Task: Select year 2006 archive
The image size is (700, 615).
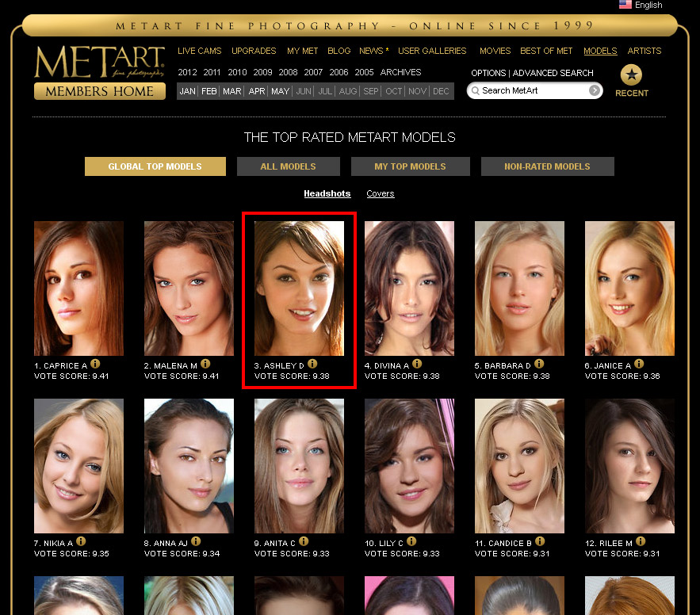Action: tap(339, 72)
